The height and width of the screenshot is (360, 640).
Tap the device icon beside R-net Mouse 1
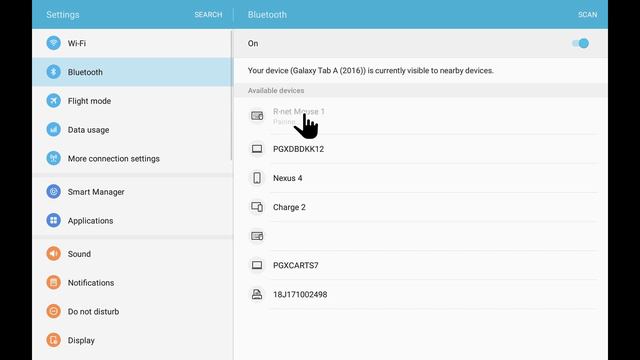pyautogui.click(x=257, y=116)
